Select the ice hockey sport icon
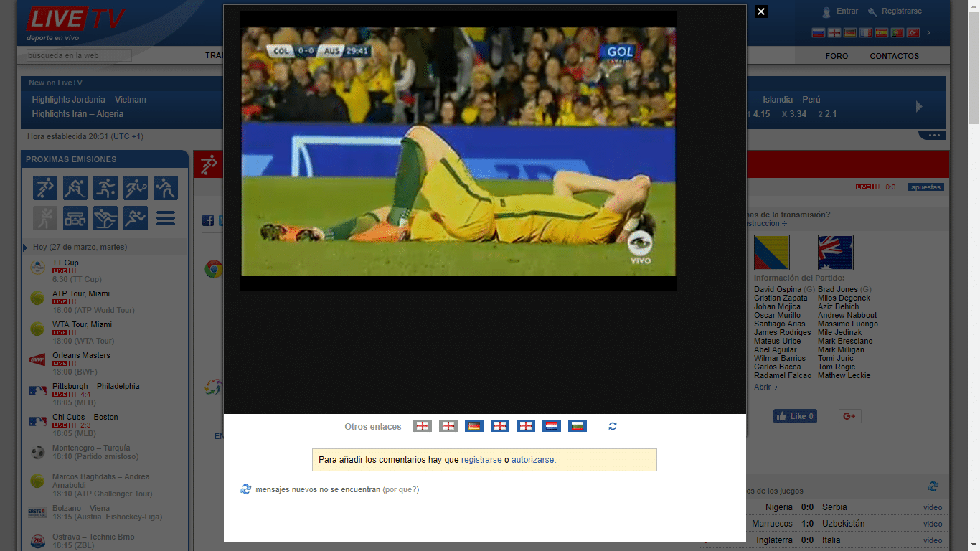This screenshot has width=980, height=551. pos(75,188)
